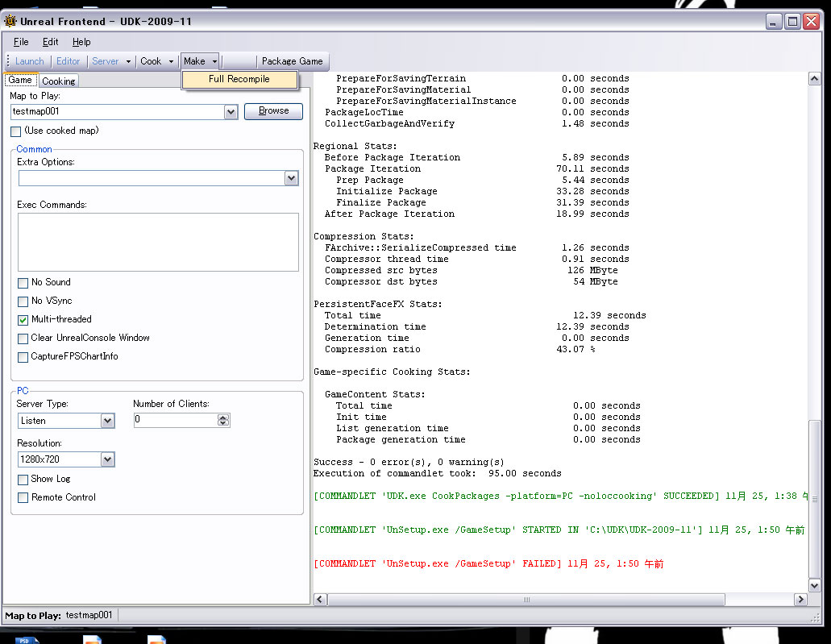Click the Browse button
This screenshot has width=831, height=644.
coord(273,110)
